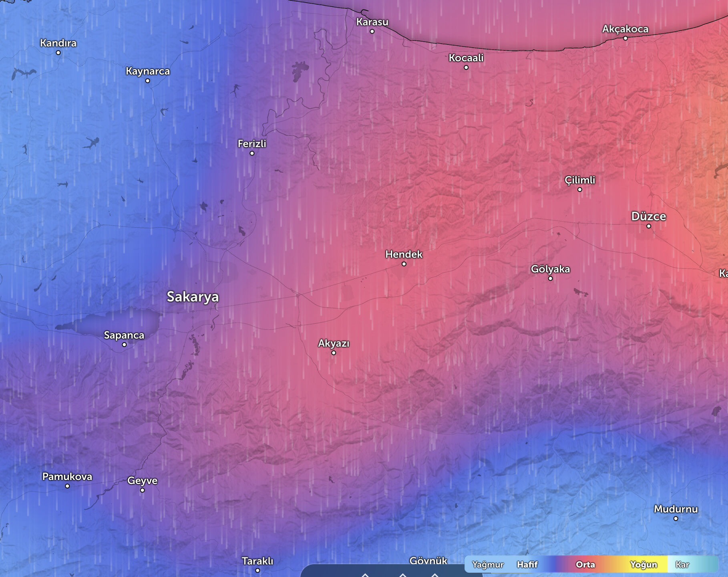Screen dimensions: 728x577
Task: Click the Pamukova town label
Action: 67,476
